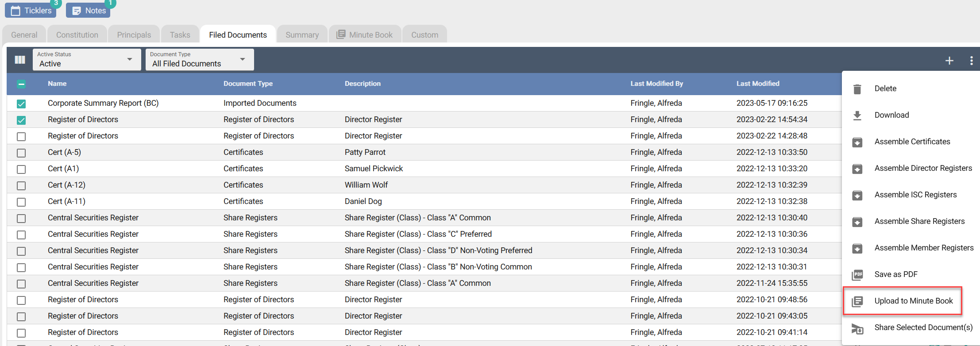This screenshot has height=346, width=980.
Task: Click the Share Selected Document(s) icon
Action: (857, 329)
